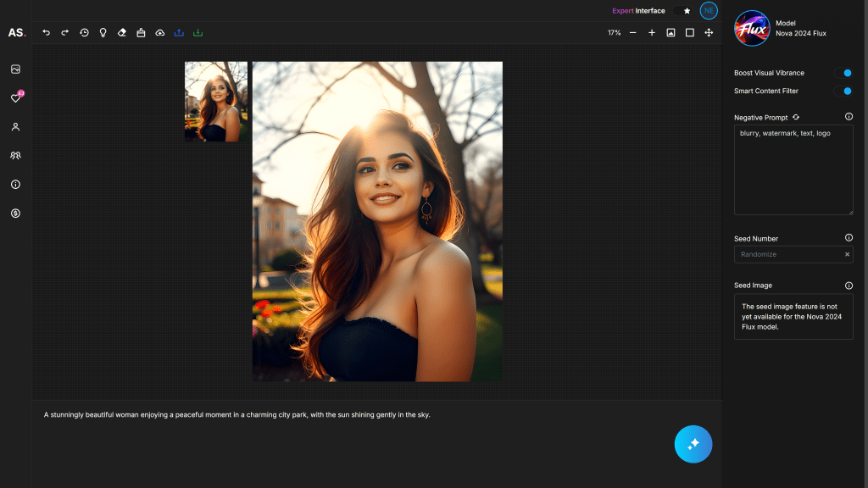Open cloud sync options

coord(159,33)
